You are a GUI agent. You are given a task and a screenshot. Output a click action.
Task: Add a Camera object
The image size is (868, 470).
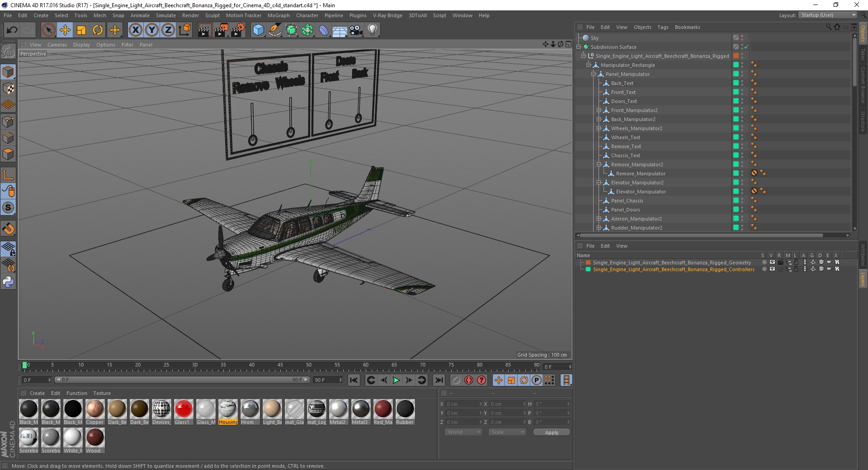point(356,30)
